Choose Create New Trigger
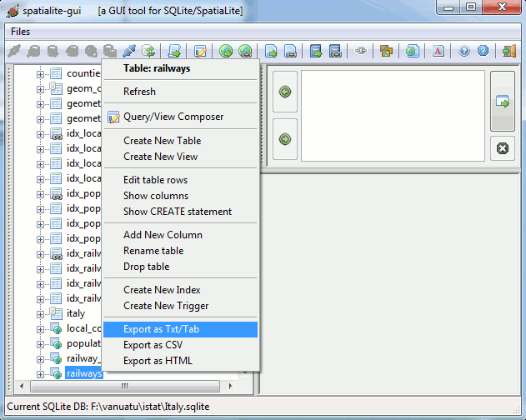 pyautogui.click(x=181, y=306)
